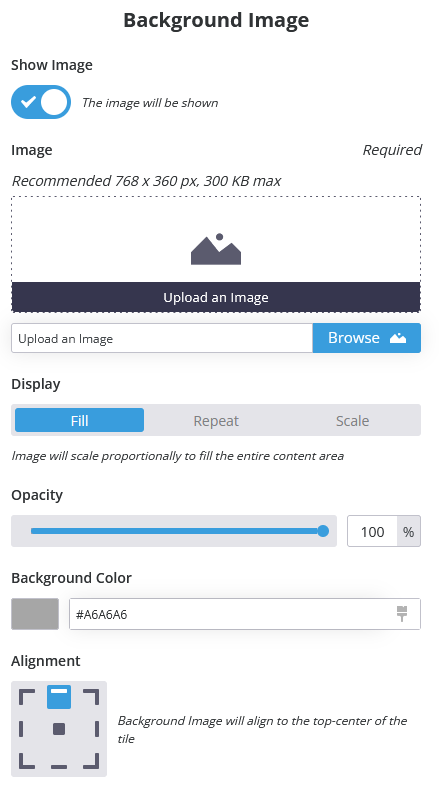The image size is (439, 790).
Task: Focus the #A6A6A6 hex color field
Action: 244,614
